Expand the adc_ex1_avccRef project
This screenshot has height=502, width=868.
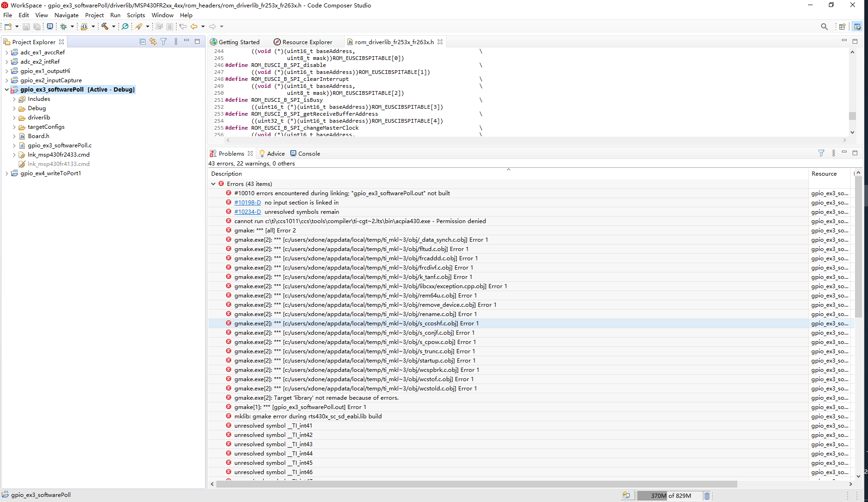(7, 53)
